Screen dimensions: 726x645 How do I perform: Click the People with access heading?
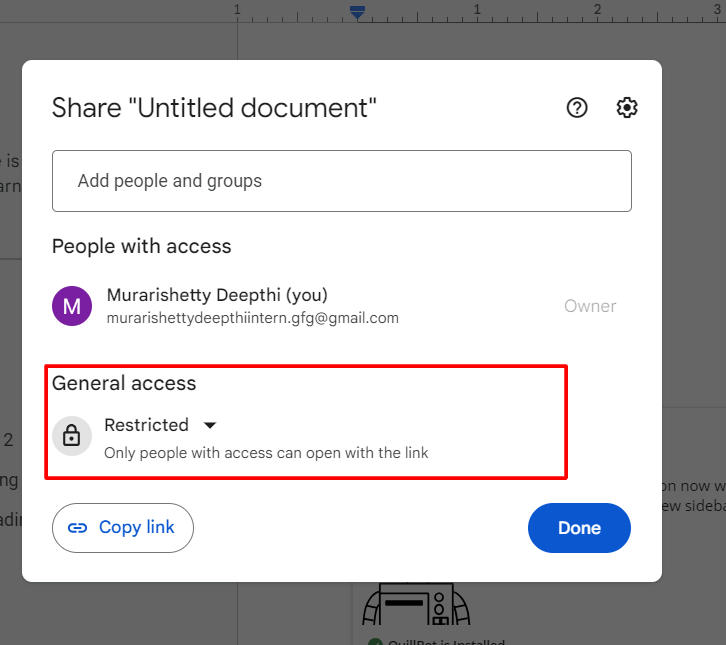pos(141,246)
